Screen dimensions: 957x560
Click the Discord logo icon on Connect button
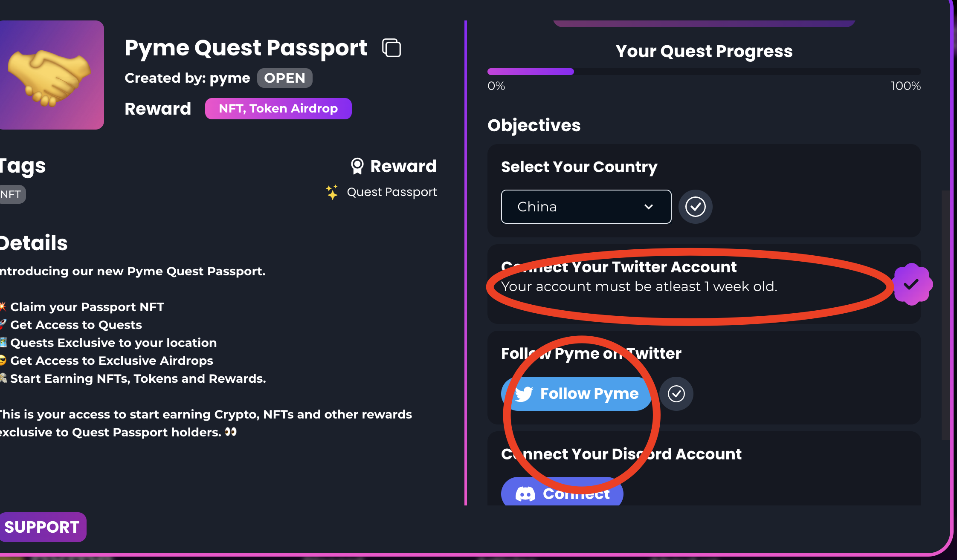pos(525,494)
